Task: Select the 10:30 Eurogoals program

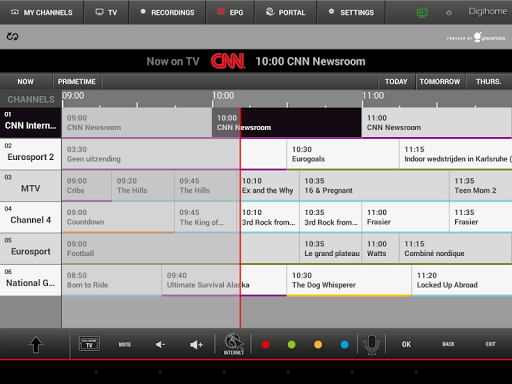Action: (343, 154)
